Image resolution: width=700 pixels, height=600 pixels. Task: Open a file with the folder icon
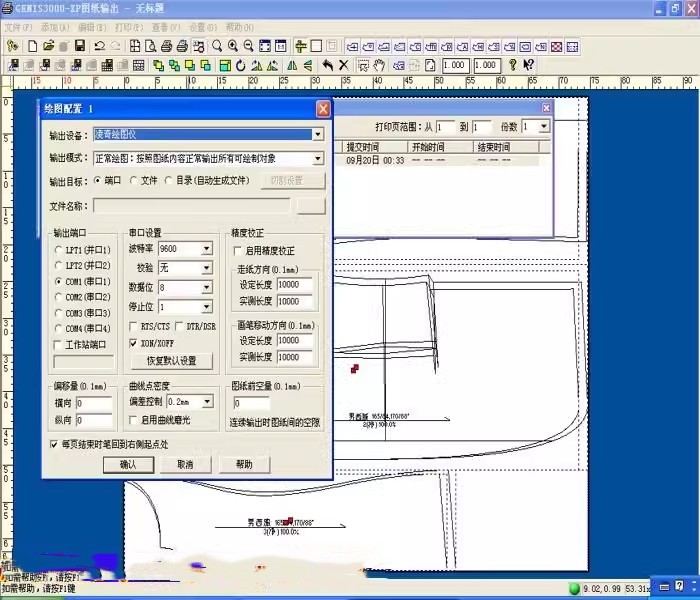pos(48,46)
